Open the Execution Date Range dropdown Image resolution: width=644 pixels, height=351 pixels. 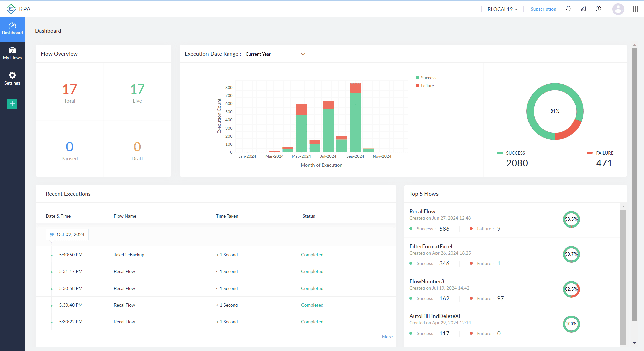coord(275,54)
